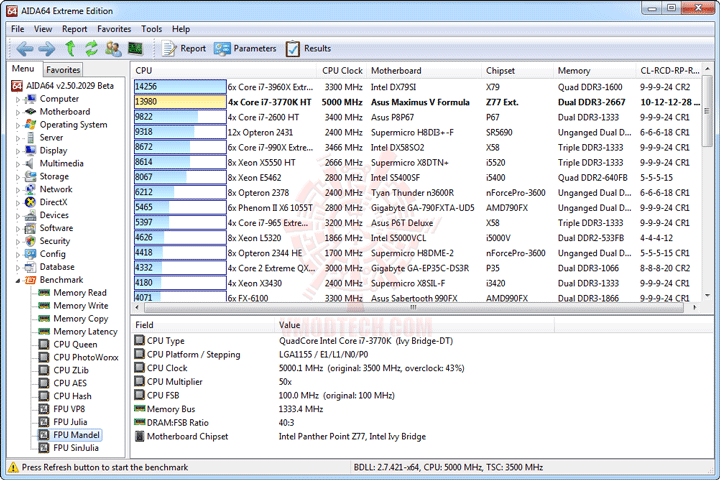Select FPU Julia benchmark
Screen dimensions: 720x480
70,422
